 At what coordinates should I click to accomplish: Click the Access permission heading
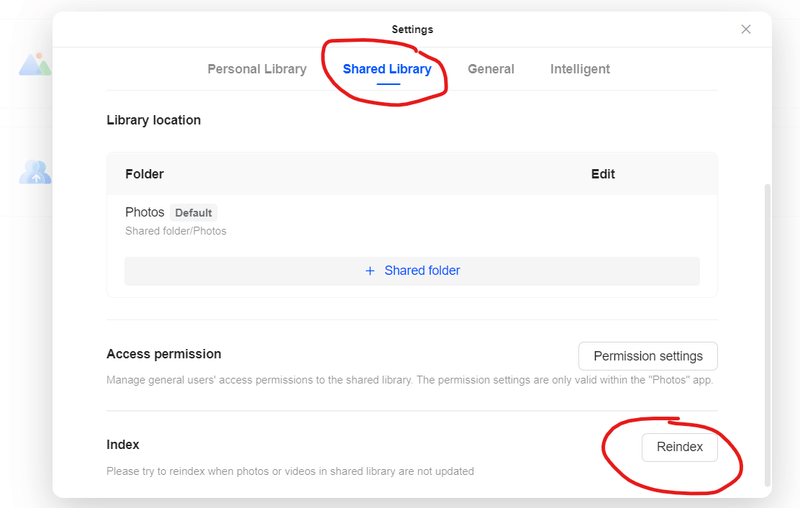[164, 354]
